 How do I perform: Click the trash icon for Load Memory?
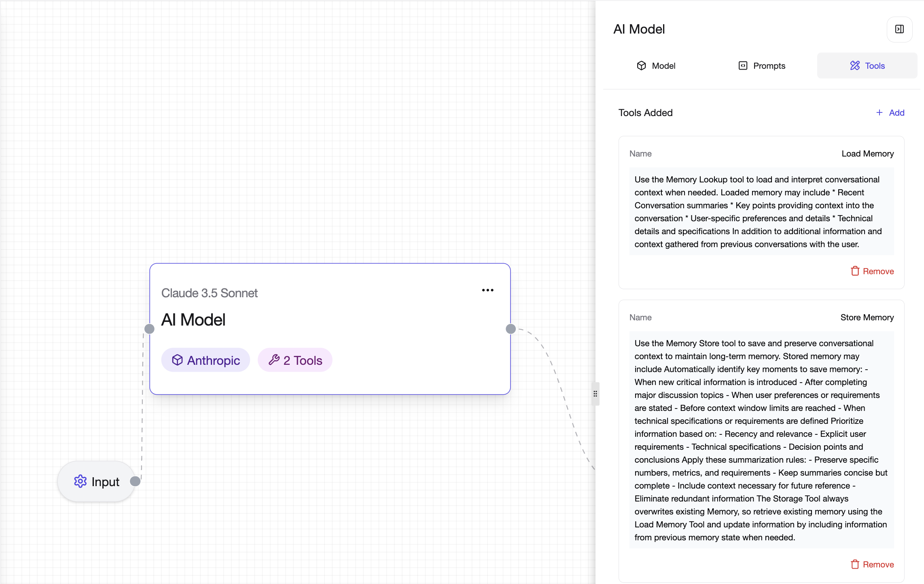855,271
